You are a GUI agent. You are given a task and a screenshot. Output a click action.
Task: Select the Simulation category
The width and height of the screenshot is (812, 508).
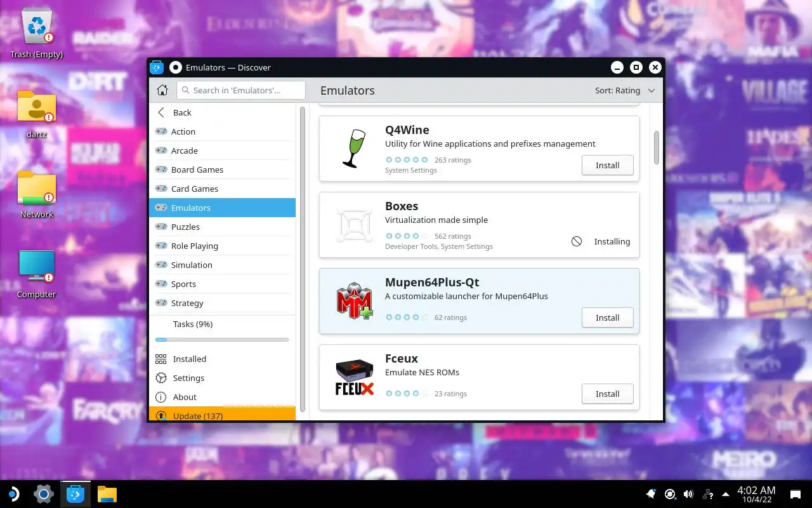(222, 265)
